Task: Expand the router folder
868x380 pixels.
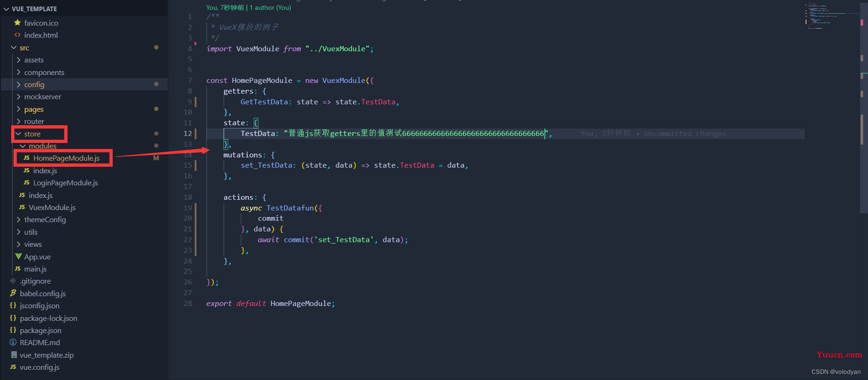Action: 19,121
